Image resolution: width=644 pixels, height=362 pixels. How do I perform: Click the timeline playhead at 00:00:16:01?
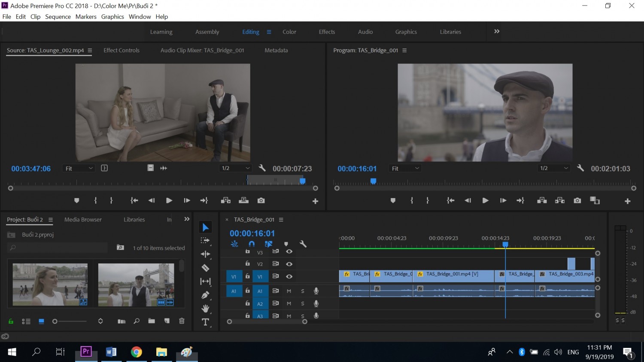pyautogui.click(x=505, y=244)
